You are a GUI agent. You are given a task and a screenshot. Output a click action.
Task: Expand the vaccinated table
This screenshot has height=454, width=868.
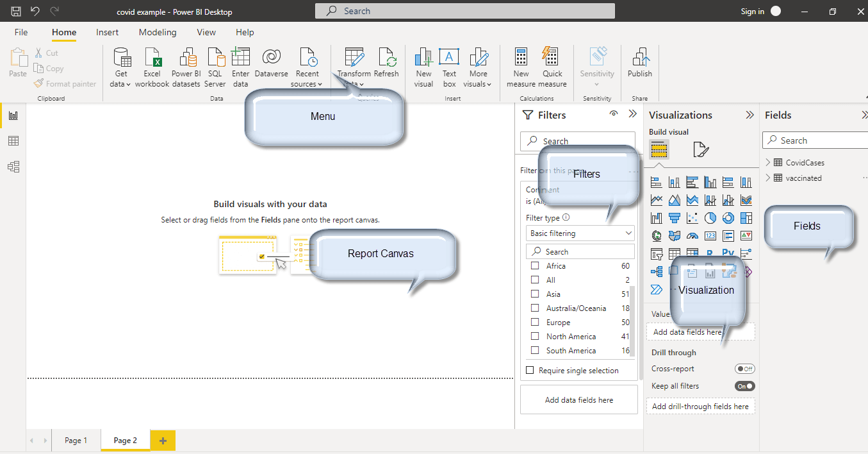click(768, 178)
